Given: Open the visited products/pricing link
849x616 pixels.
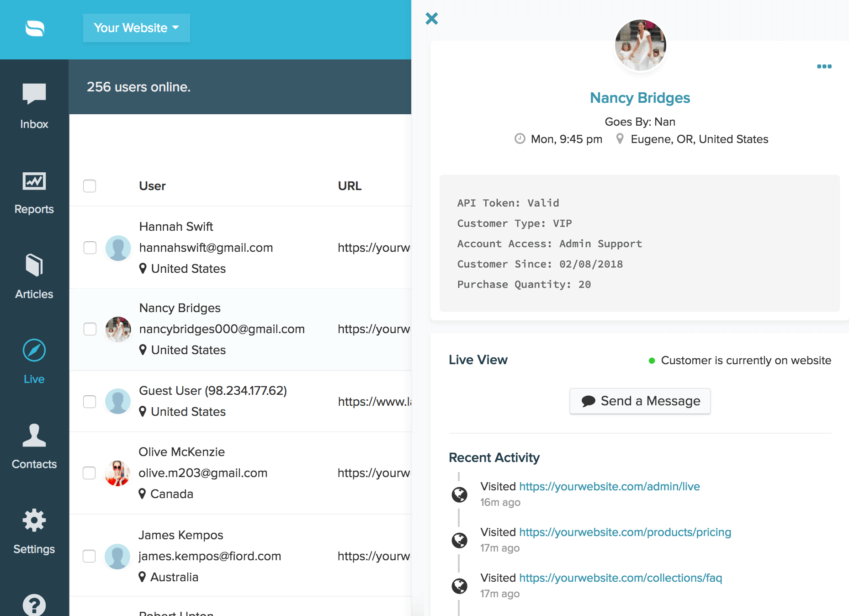Looking at the screenshot, I should click(625, 532).
